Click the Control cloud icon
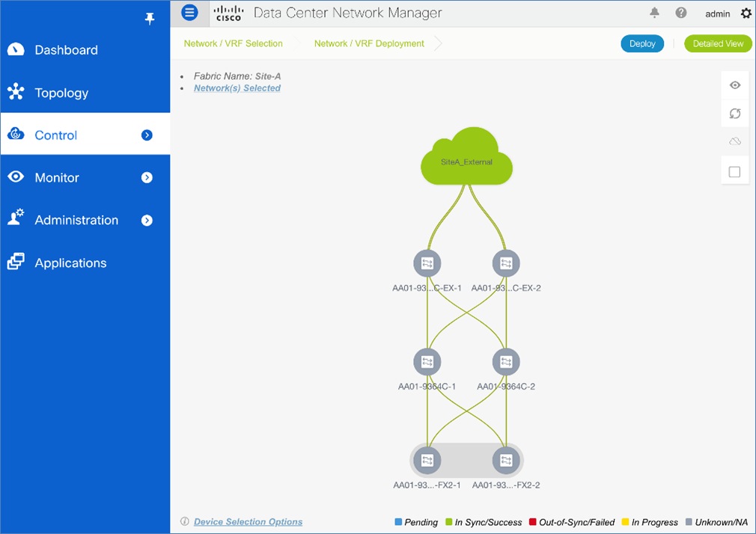Image resolution: width=756 pixels, height=534 pixels. (x=16, y=134)
